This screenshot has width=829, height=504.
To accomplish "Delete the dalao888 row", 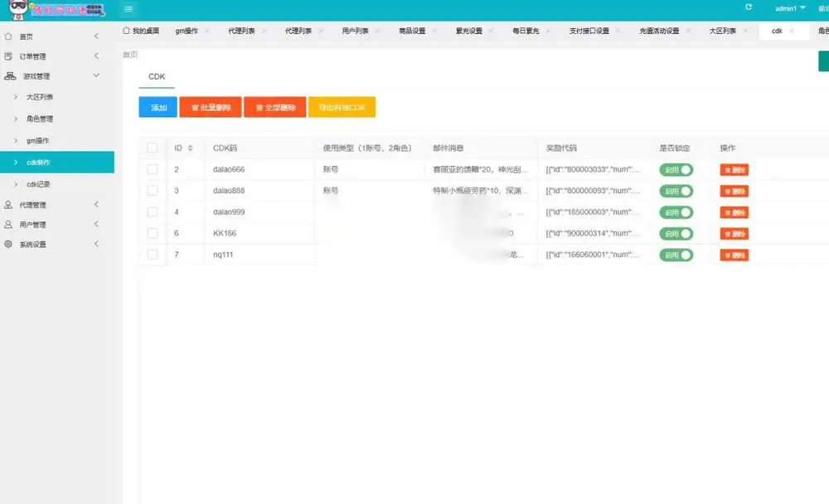I will (734, 191).
